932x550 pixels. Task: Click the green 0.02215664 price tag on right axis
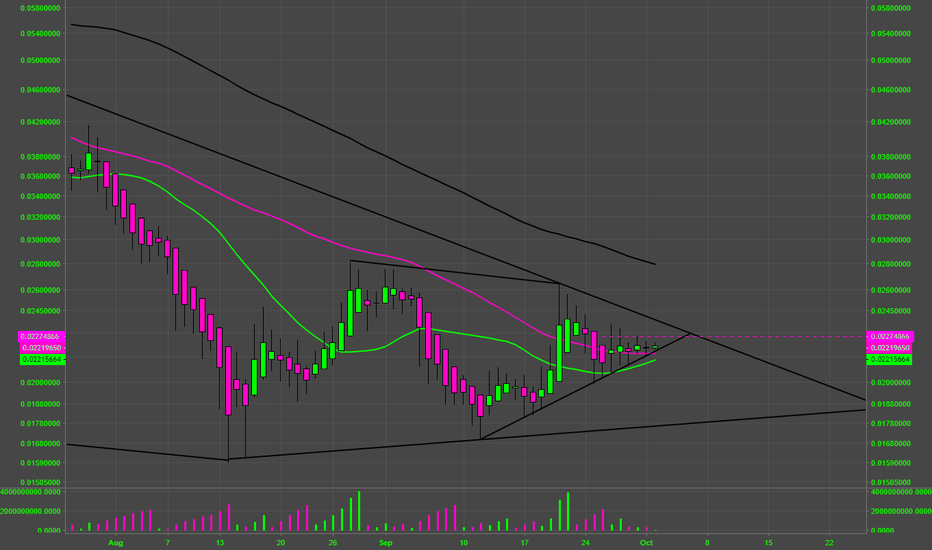tap(890, 360)
